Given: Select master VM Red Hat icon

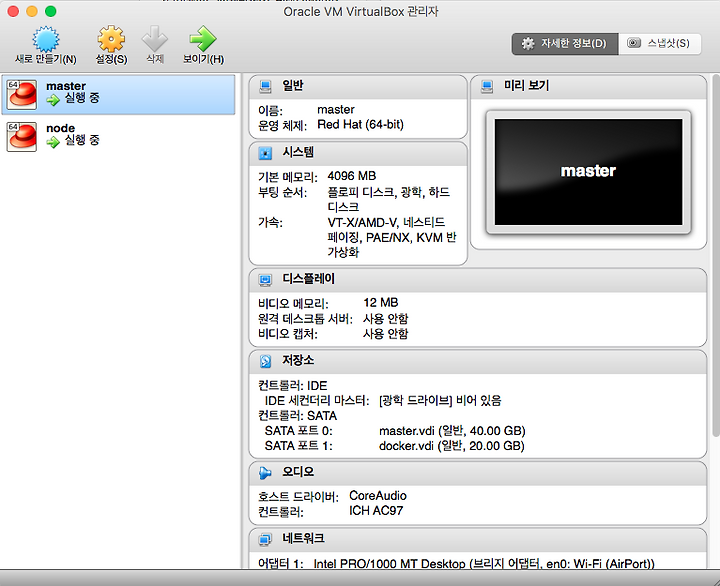Looking at the screenshot, I should point(22,95).
